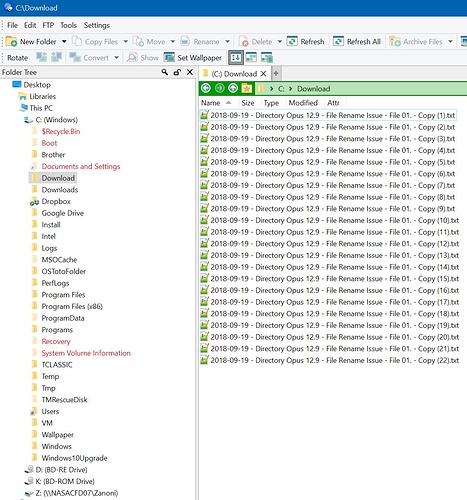Click the Back navigation arrow icon
The height and width of the screenshot is (500, 467).
[x=206, y=88]
